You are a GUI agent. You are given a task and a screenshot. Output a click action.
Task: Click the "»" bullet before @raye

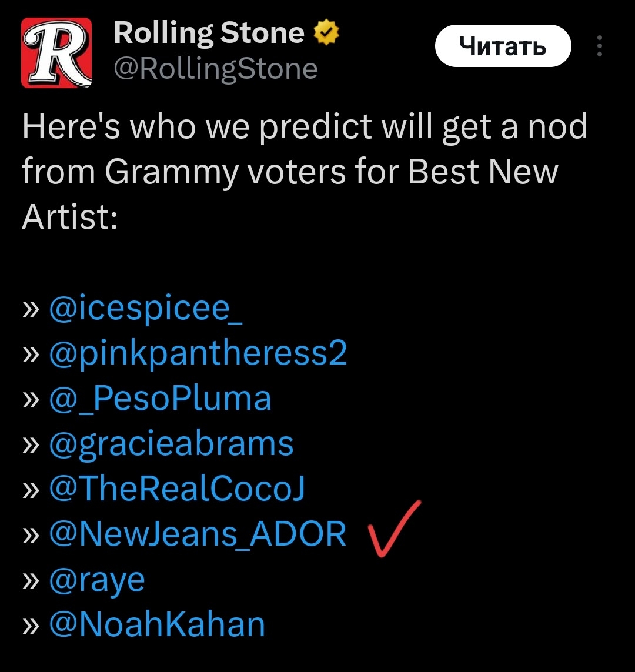click(32, 580)
